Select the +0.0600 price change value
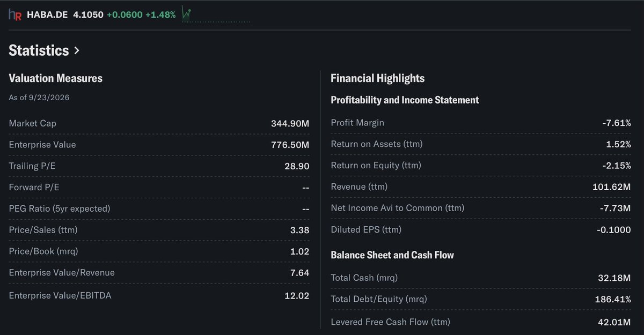The image size is (644, 335). click(x=125, y=14)
